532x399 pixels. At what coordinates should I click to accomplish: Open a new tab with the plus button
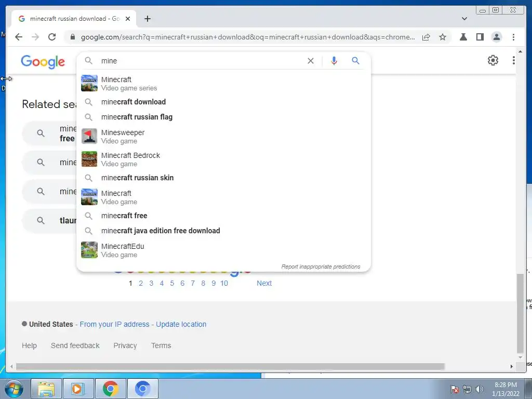point(147,19)
